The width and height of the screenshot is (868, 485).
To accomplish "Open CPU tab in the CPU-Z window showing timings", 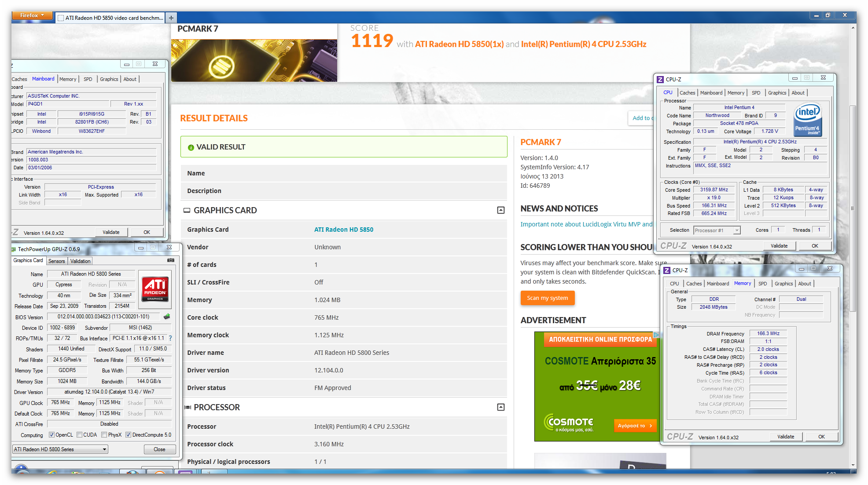I will [x=674, y=284].
